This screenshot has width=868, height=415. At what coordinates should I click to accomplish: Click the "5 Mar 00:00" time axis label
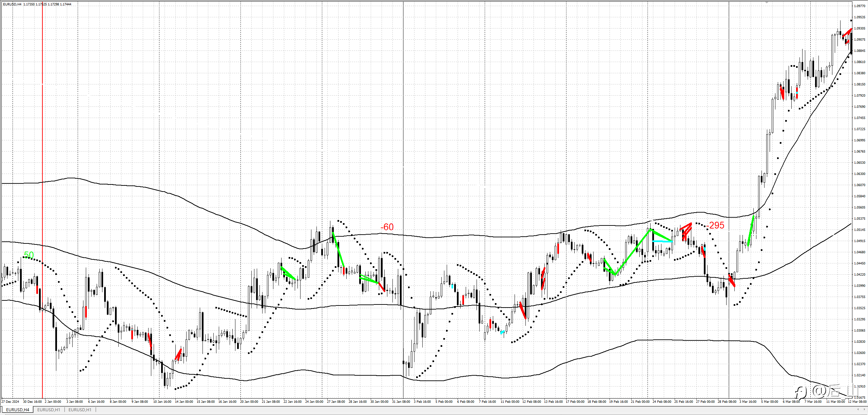pos(770,401)
